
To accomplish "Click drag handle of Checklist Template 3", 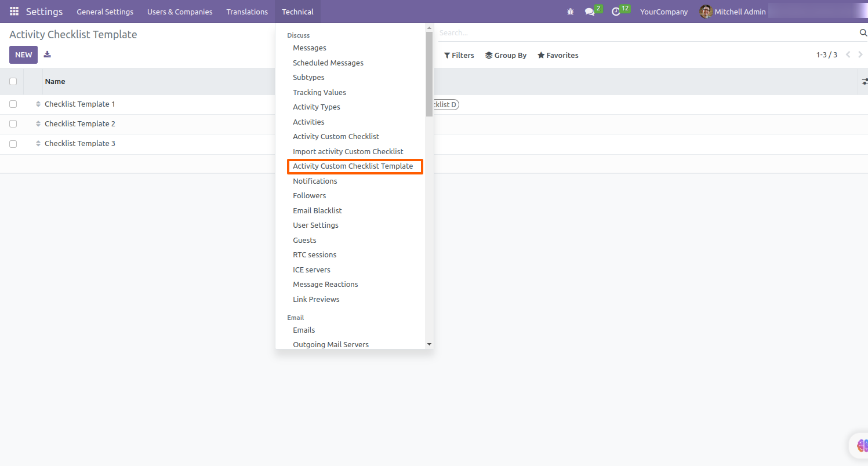I will [x=38, y=144].
